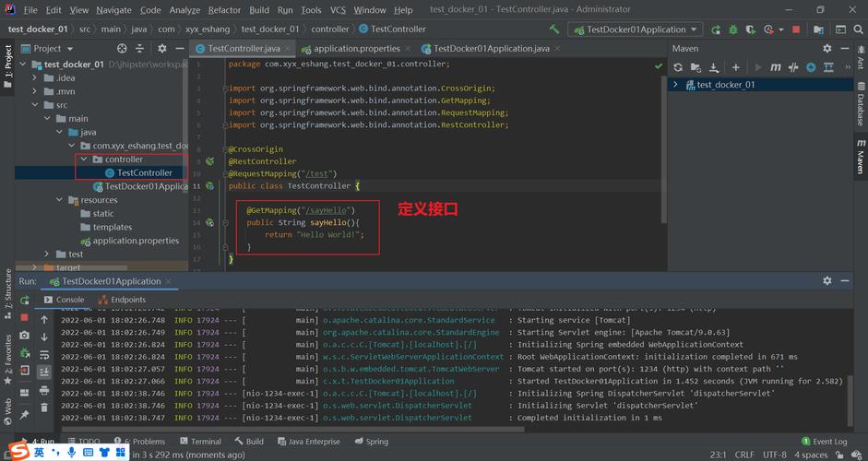The height and width of the screenshot is (461, 868).
Task: Toggle Scroll to End in console
Action: tap(44, 372)
